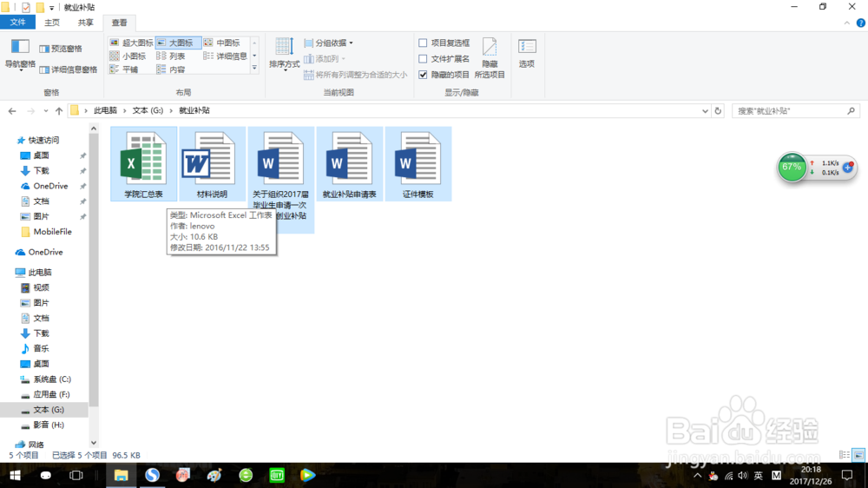This screenshot has width=868, height=488.
Task: Switch to the 查看 ribbon tab
Action: tap(119, 23)
